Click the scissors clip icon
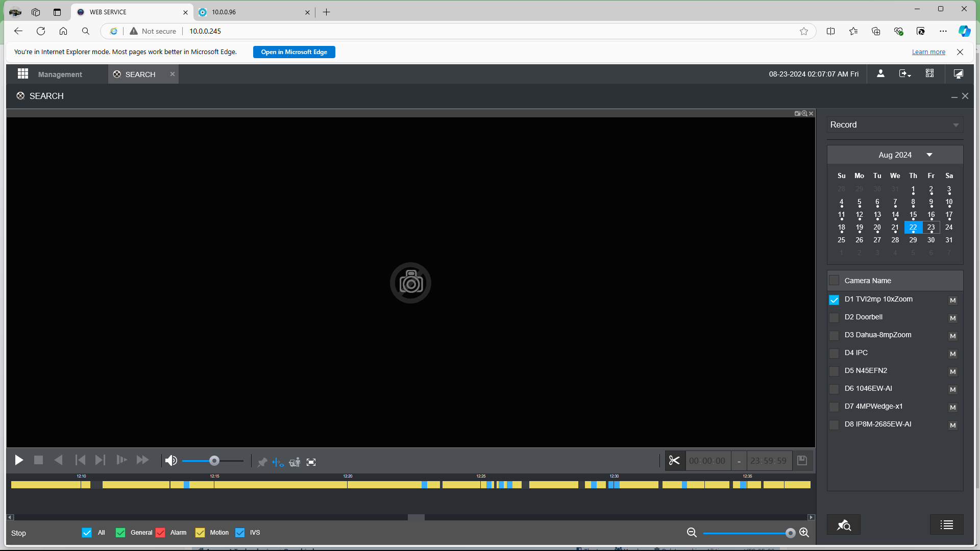Screen dimensions: 980x551 (674, 461)
